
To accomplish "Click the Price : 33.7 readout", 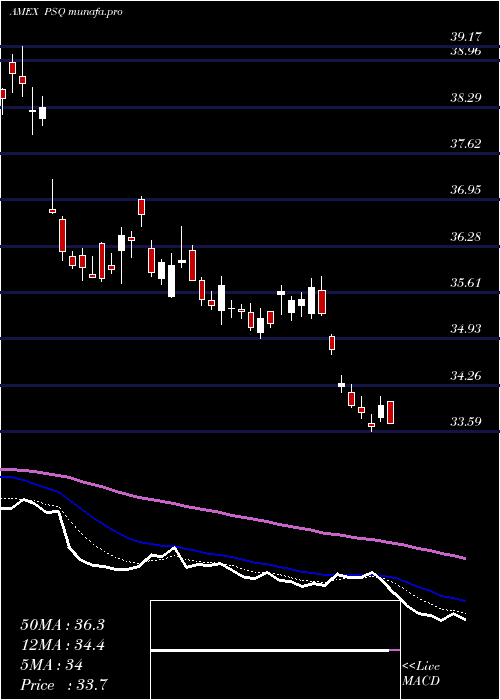I will point(63,685).
